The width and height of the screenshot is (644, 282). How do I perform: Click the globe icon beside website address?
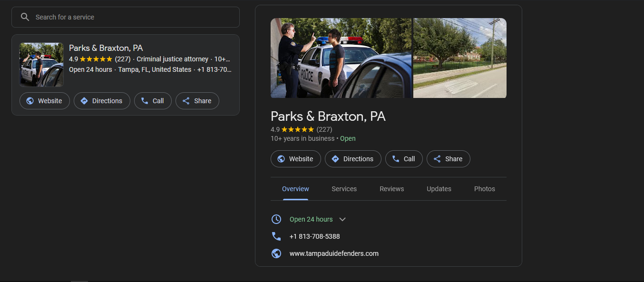(x=276, y=253)
